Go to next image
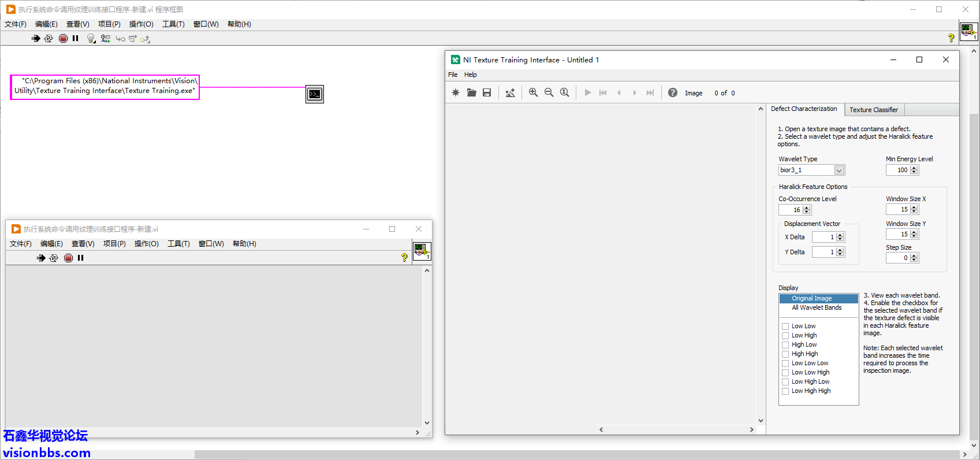 click(635, 92)
